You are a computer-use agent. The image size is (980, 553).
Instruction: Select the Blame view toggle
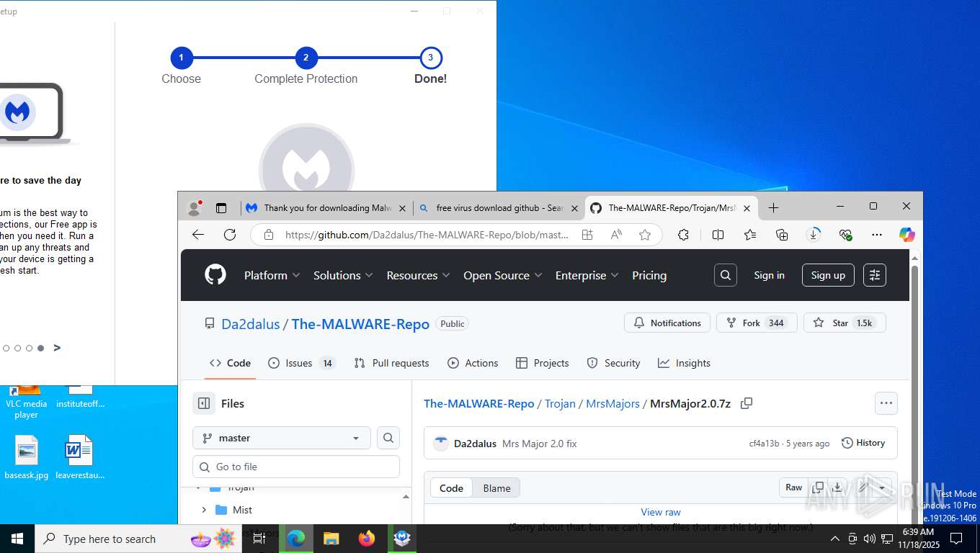(496, 488)
